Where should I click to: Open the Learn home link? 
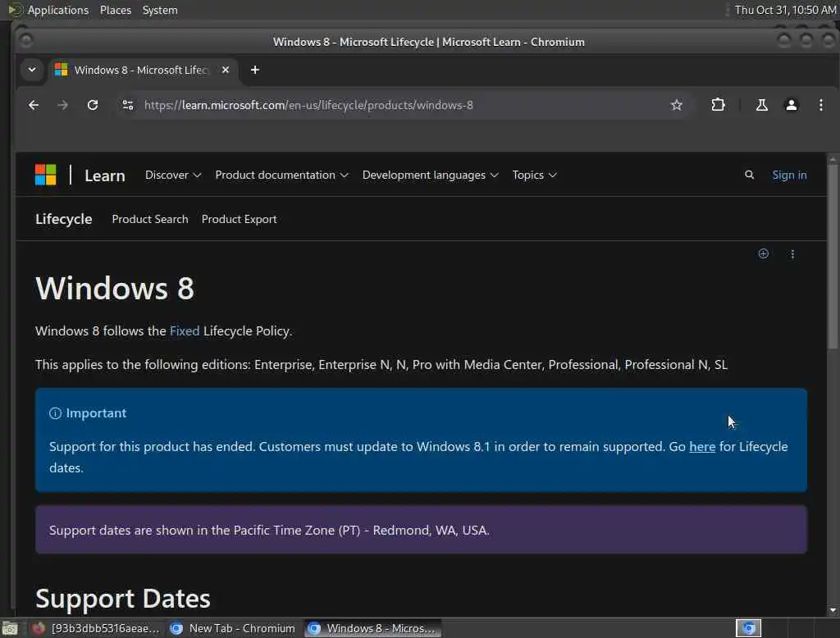[104, 175]
